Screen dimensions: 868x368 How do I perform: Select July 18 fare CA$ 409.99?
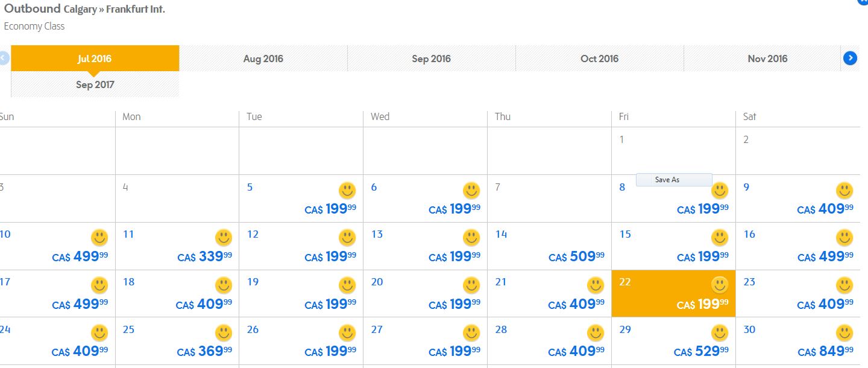[204, 305]
